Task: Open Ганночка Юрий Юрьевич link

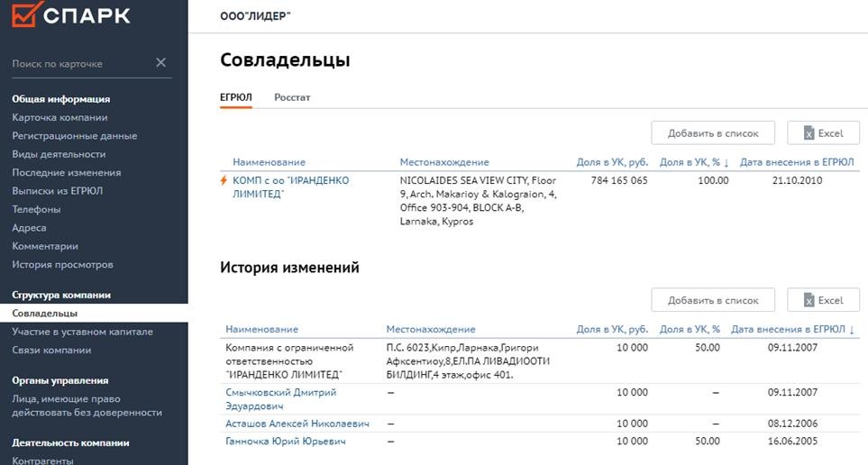Action: click(285, 442)
